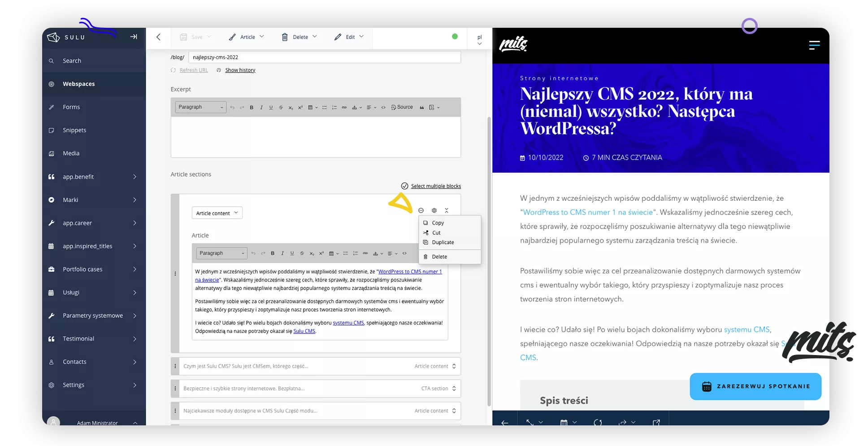Open the preview in a new window

tap(656, 422)
